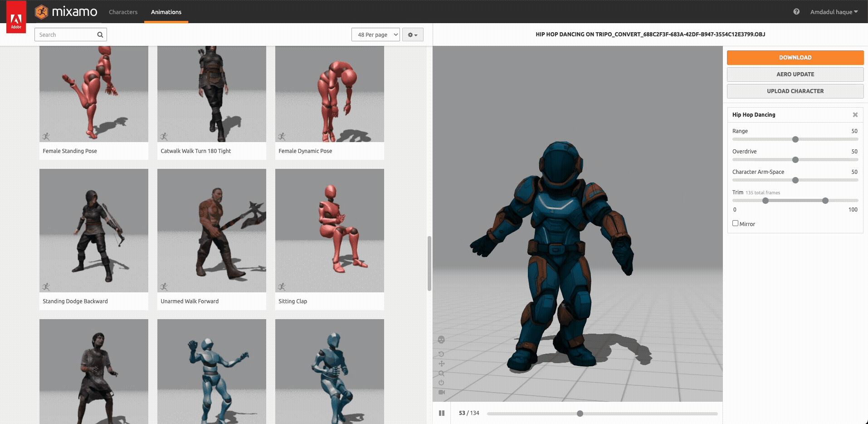The height and width of the screenshot is (424, 868).
Task: Click the Mixamo logo
Action: [66, 12]
